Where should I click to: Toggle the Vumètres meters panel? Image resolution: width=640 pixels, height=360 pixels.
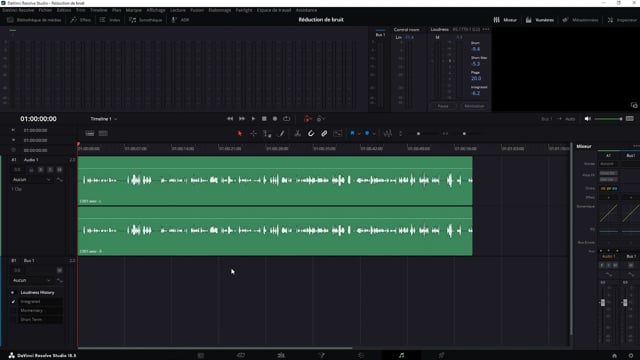(540, 20)
